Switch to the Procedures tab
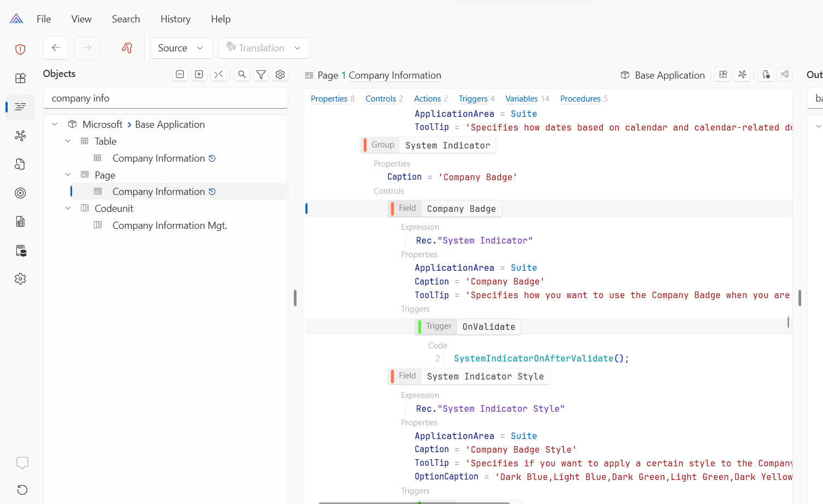 (x=580, y=99)
